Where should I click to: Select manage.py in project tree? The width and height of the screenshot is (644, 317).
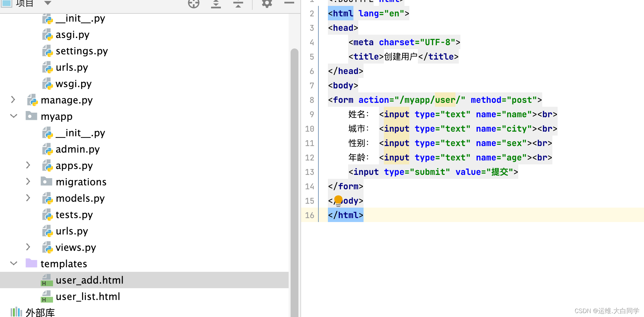(67, 100)
